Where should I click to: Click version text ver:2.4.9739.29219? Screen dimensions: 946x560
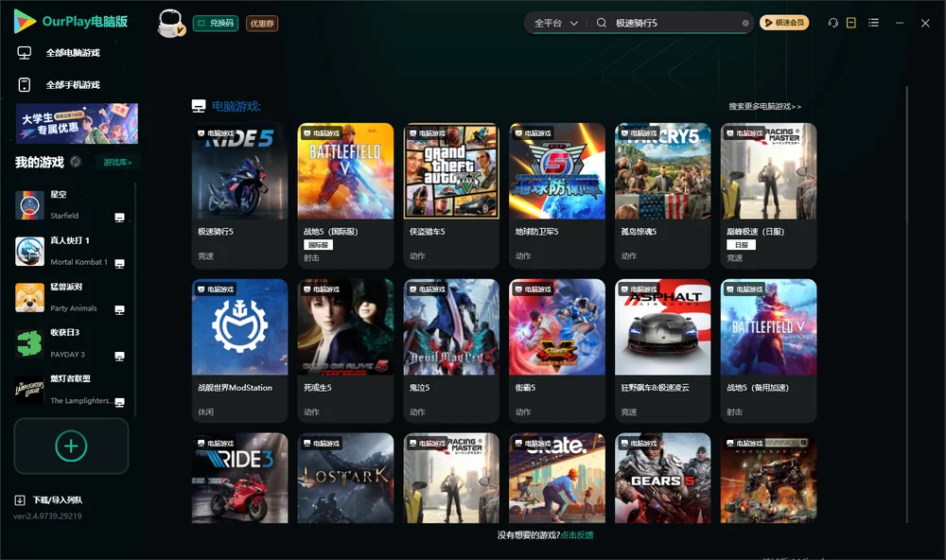(47, 516)
